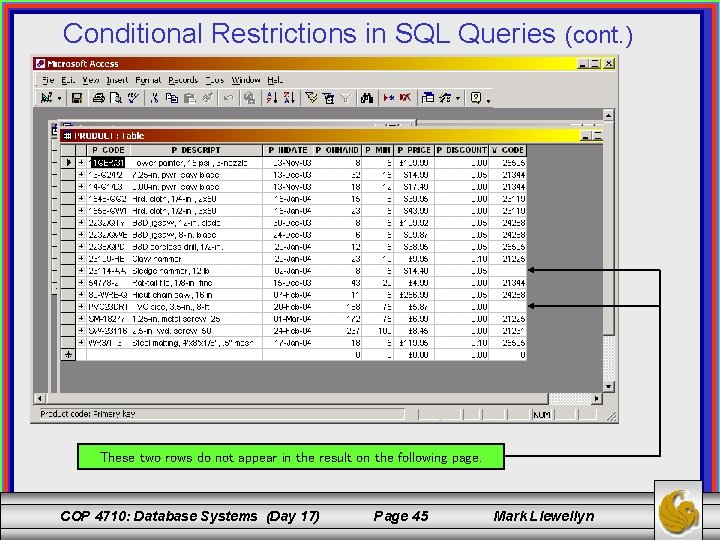Click the '01-Mar-04' date cell

[288, 318]
